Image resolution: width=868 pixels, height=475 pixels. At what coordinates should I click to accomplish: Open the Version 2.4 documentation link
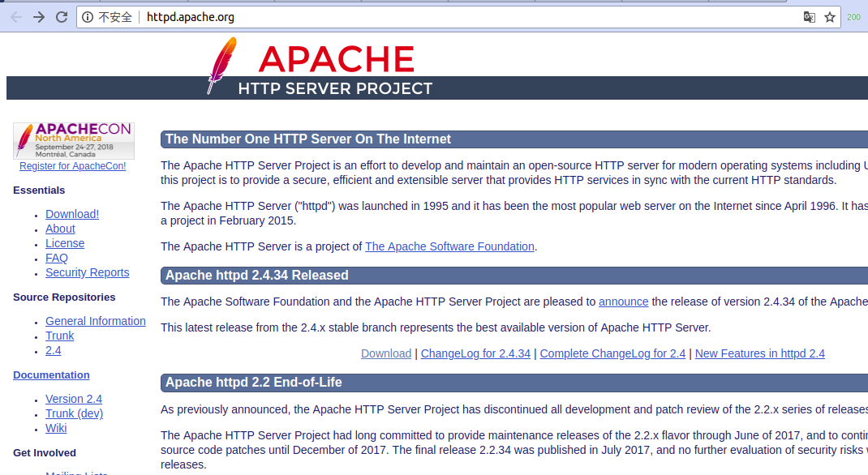(74, 399)
